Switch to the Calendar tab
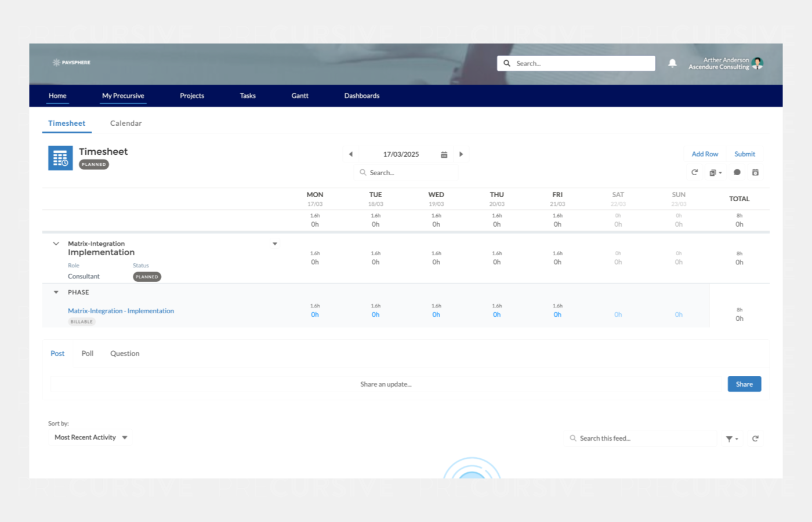Screen dimensions: 812x522 coord(126,124)
